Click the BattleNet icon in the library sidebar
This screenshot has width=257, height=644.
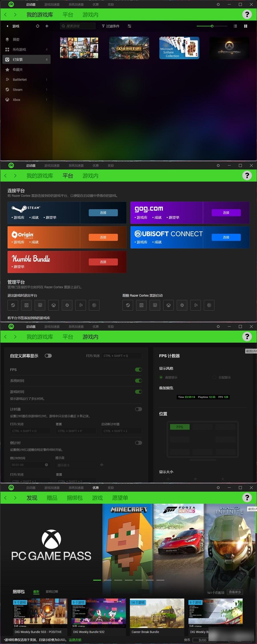7,79
